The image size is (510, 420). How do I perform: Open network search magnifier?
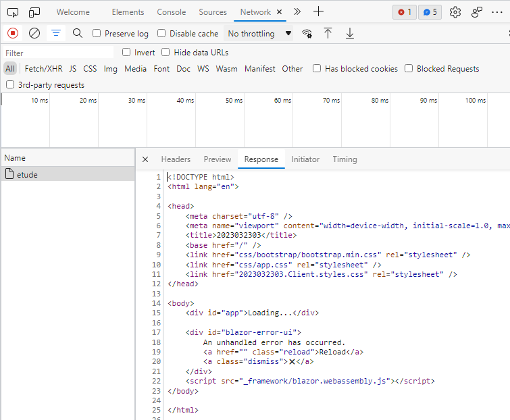[78, 33]
